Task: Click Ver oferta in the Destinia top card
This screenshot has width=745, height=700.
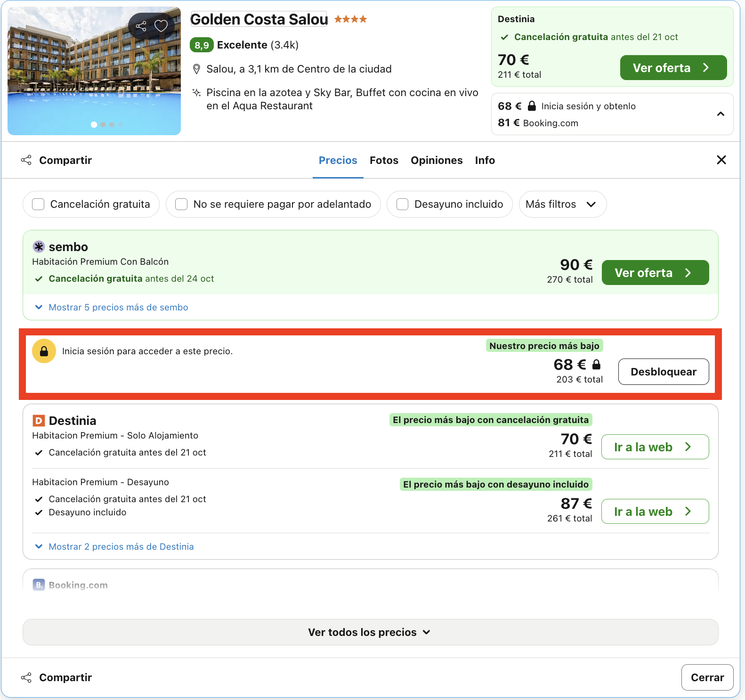Action: [x=673, y=68]
